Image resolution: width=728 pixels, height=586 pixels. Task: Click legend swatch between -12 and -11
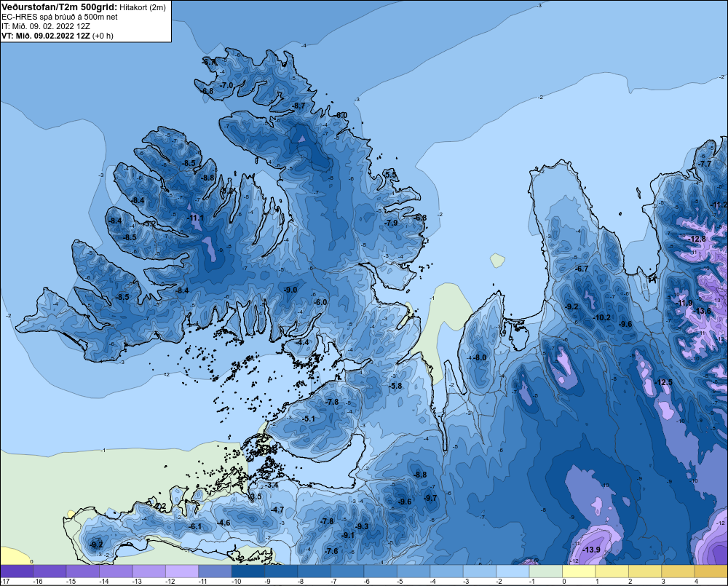183,571
